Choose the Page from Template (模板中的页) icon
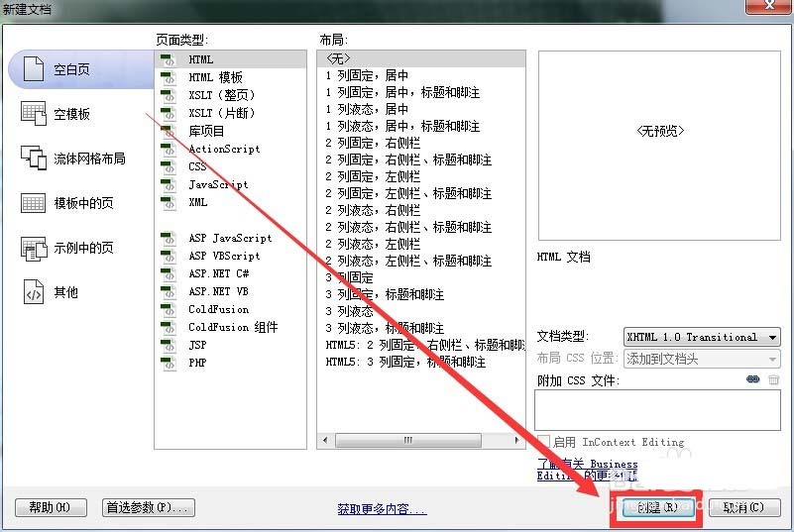Image resolution: width=794 pixels, height=532 pixels. pyautogui.click(x=35, y=203)
